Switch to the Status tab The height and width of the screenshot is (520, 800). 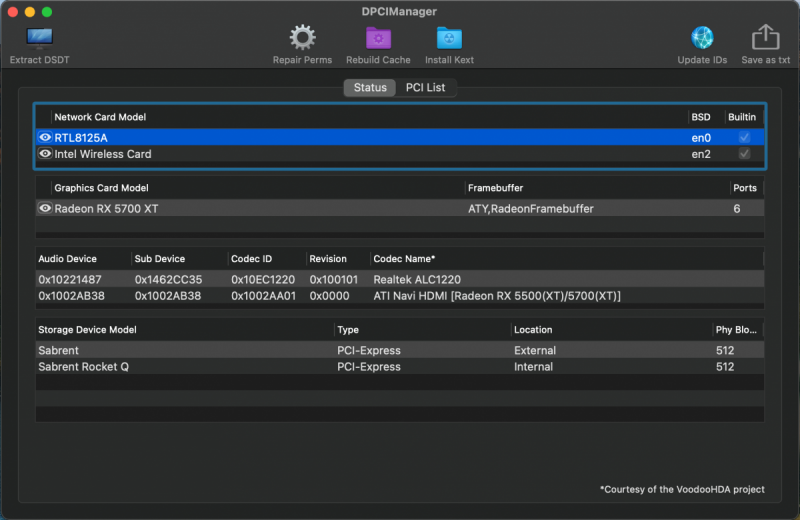coord(370,87)
